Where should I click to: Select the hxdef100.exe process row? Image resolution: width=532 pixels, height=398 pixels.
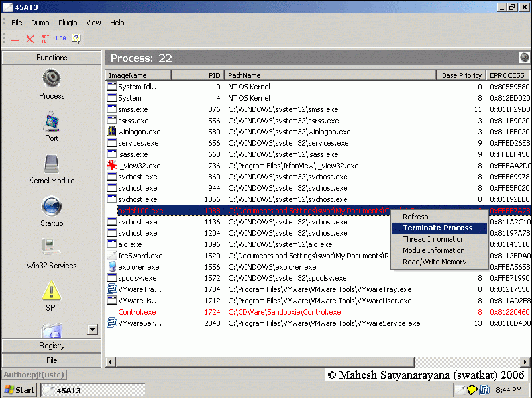(318, 211)
